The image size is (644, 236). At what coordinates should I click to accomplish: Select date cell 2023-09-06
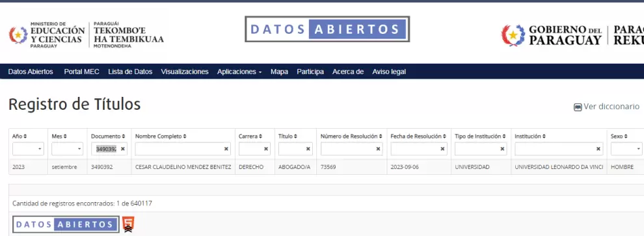pyautogui.click(x=419, y=168)
